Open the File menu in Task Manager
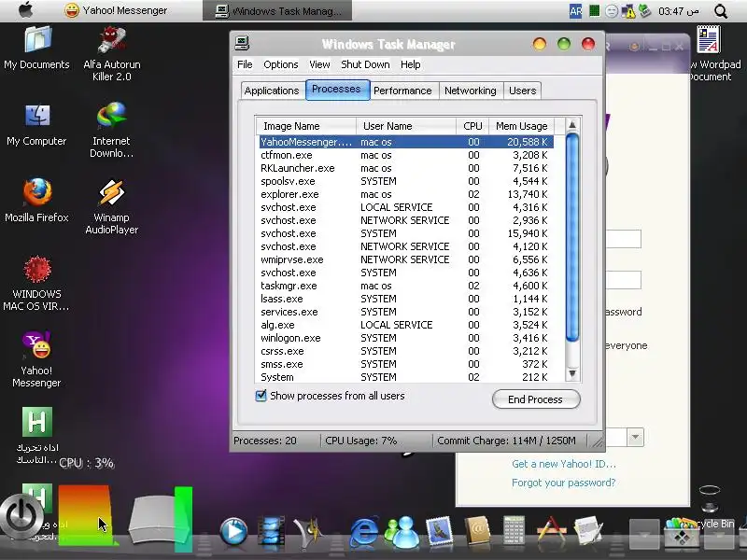Screen dimensions: 747x560 pos(245,64)
